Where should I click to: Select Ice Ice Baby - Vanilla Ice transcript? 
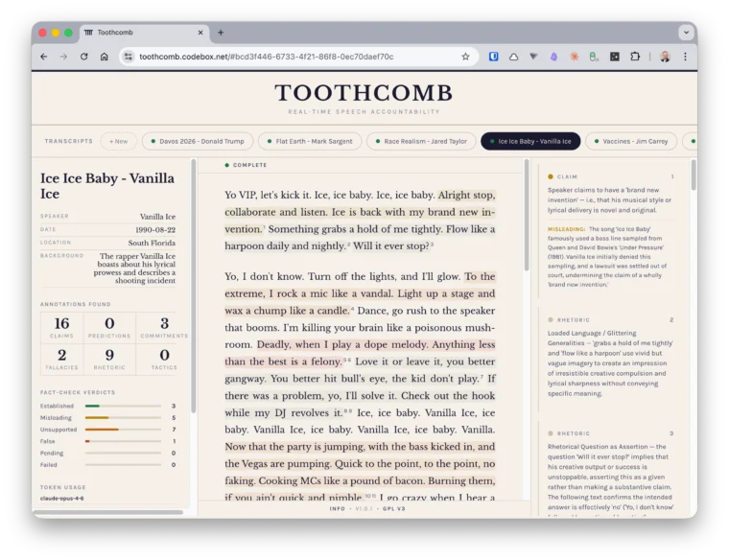530,141
